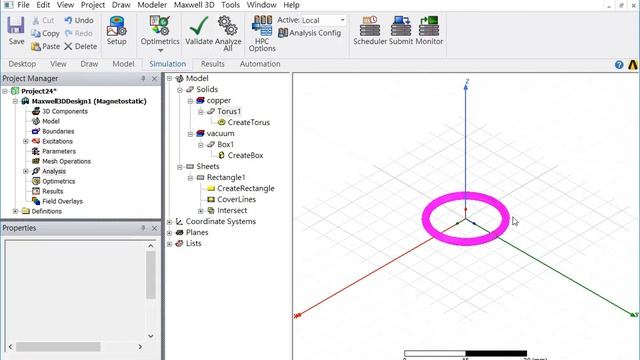Open the job Monitor icon
The width and height of the screenshot is (640, 360).
point(429,26)
